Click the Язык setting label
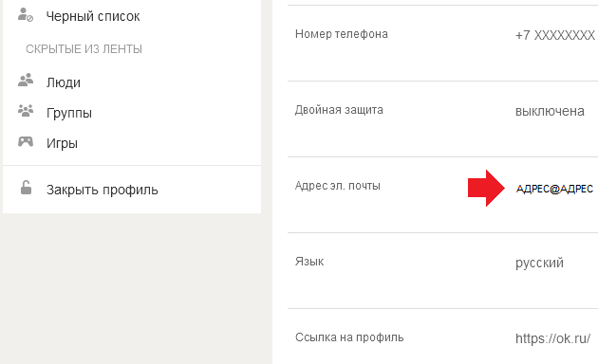Screen dimensions: 598x364 click(x=309, y=262)
